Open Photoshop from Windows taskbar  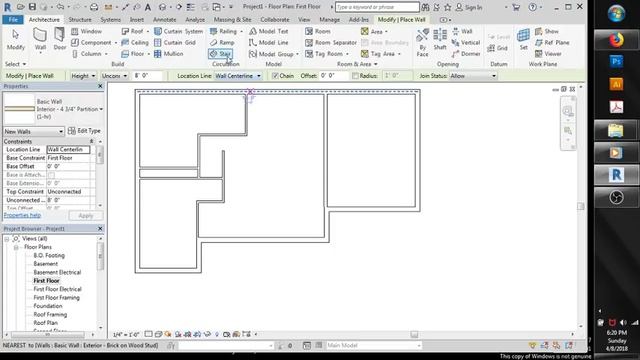pyautogui.click(x=617, y=62)
